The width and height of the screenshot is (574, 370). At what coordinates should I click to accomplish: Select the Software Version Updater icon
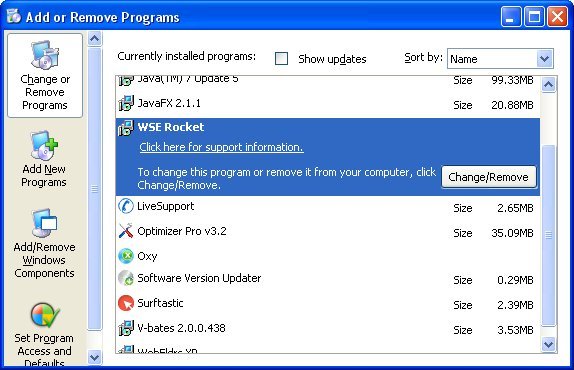pos(126,278)
